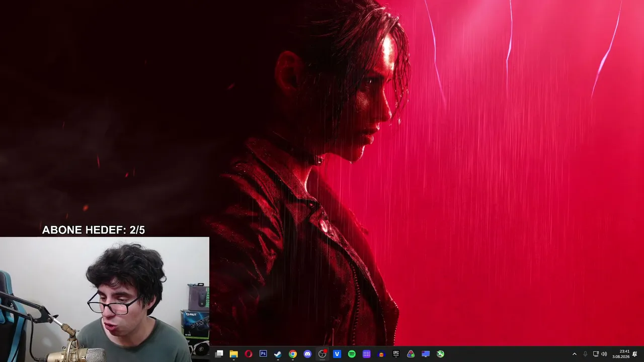
Task: Open Task View from the taskbar
Action: tap(219, 354)
